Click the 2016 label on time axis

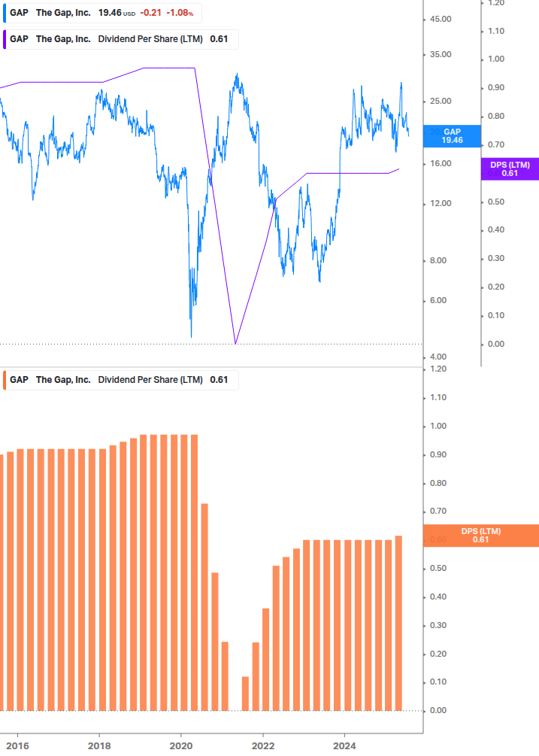[17, 746]
